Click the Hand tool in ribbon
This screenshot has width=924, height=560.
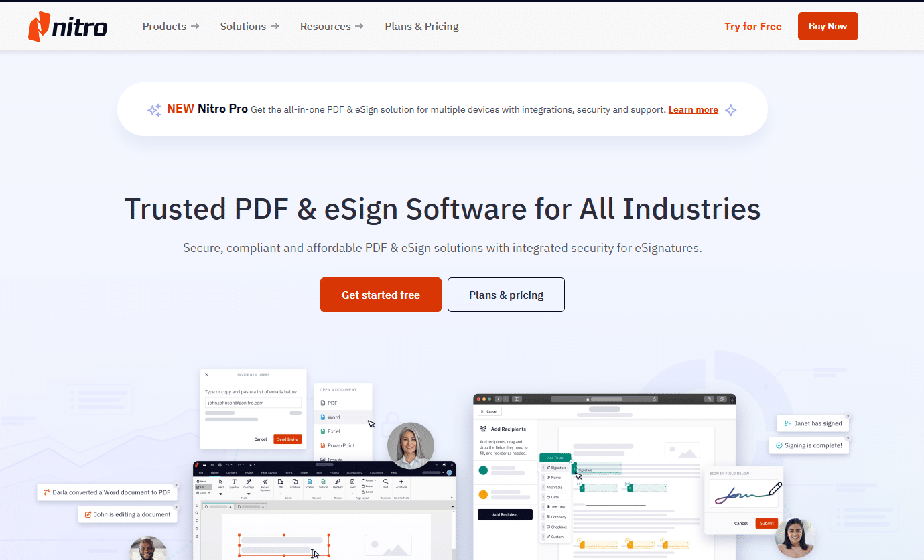pos(202,481)
